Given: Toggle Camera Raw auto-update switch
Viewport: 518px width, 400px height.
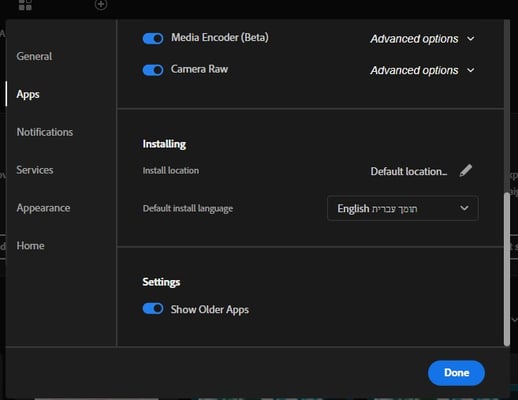Looking at the screenshot, I should 153,70.
